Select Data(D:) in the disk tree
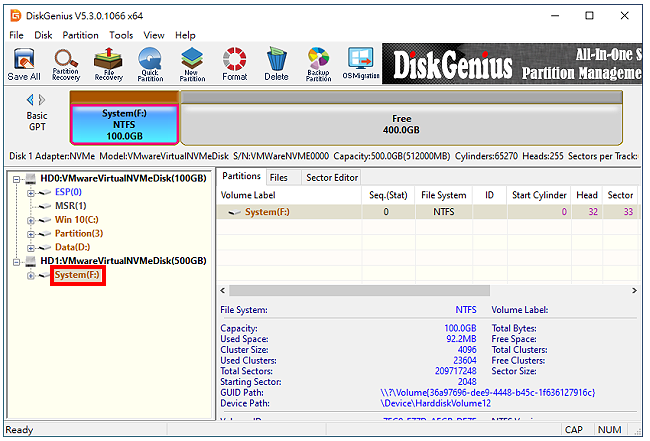 point(73,247)
